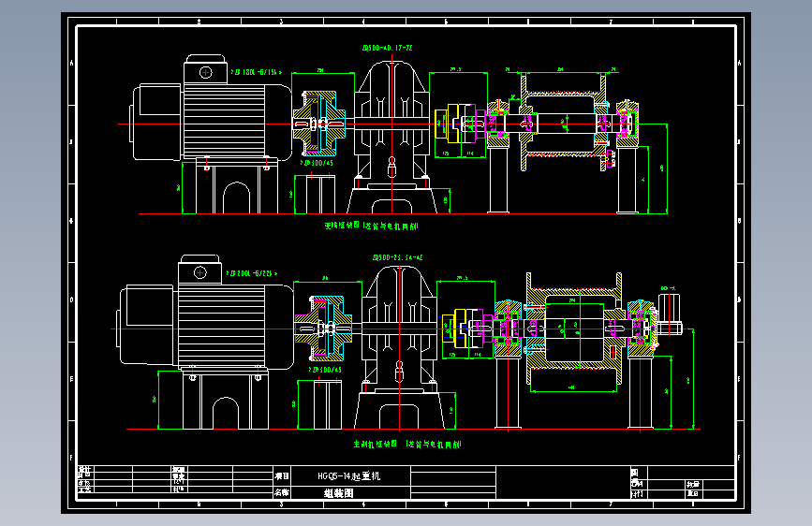
Task: Select the ZQ500-23.34 reducer label
Action: pyautogui.click(x=397, y=257)
